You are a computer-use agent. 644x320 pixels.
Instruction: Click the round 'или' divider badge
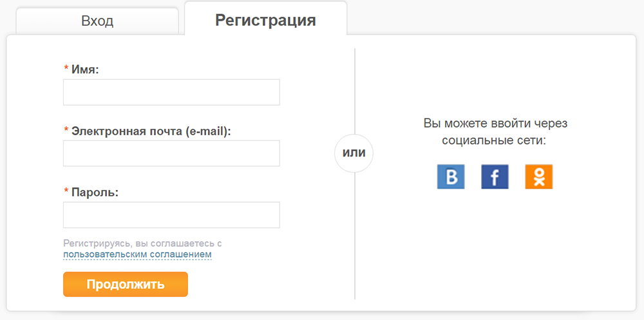coord(354,153)
